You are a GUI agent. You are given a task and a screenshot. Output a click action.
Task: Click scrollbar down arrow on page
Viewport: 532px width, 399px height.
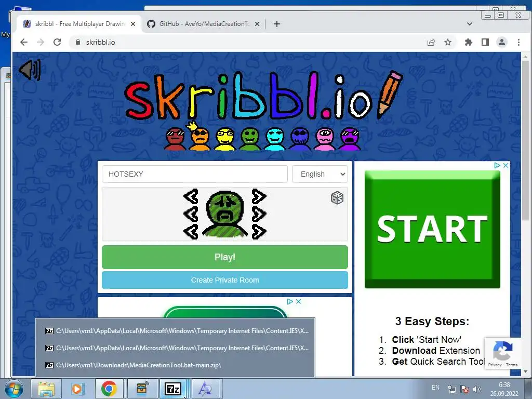coord(526,371)
